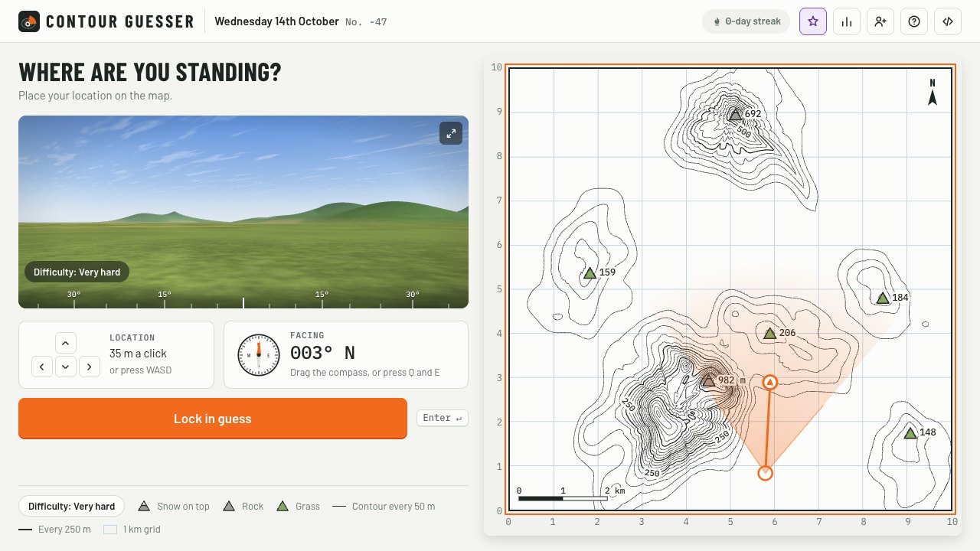Screen dimensions: 980x551
Task: Click the map north arrow indicator
Action: 933,93
